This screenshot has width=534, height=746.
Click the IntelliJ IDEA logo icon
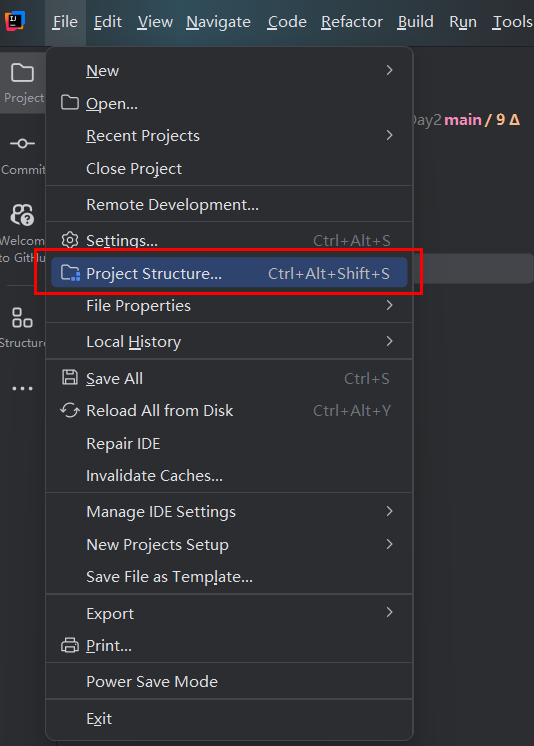point(14,21)
